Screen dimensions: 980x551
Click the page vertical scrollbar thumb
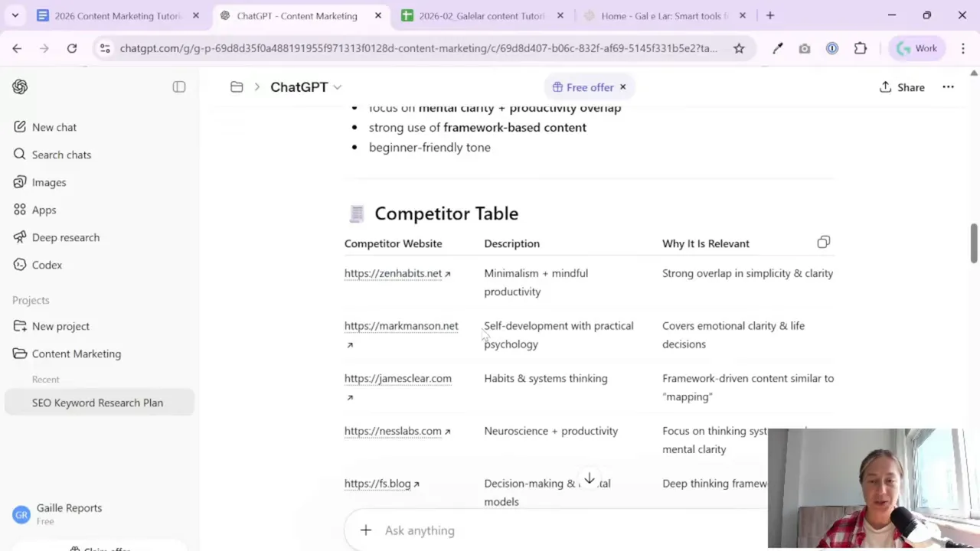[974, 243]
